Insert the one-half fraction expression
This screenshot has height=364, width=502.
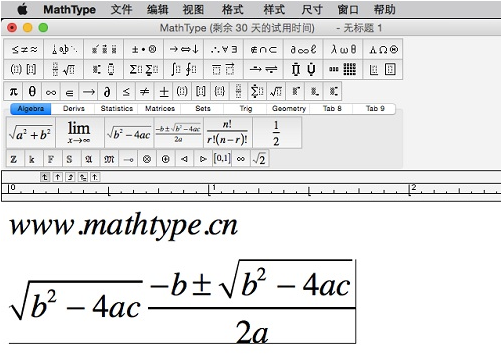[276, 132]
